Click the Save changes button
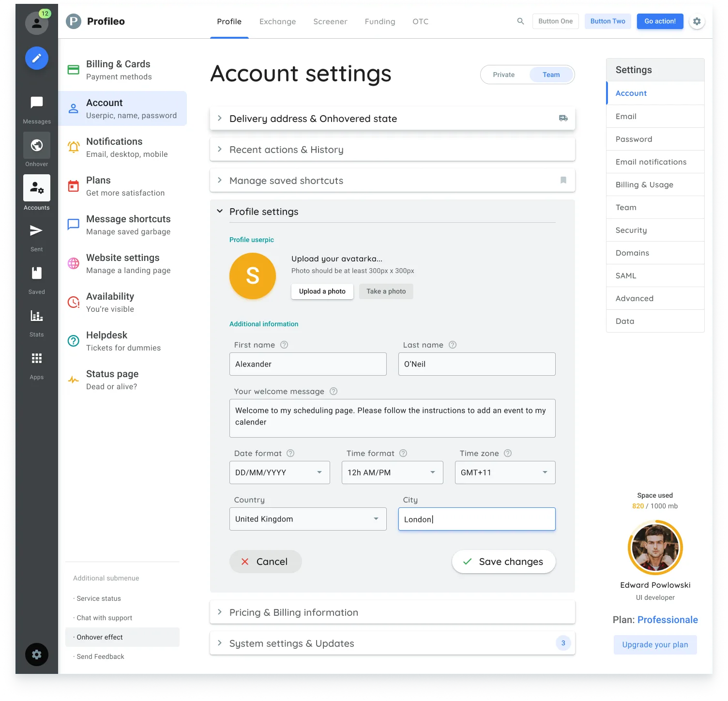The image size is (728, 701). 503,561
